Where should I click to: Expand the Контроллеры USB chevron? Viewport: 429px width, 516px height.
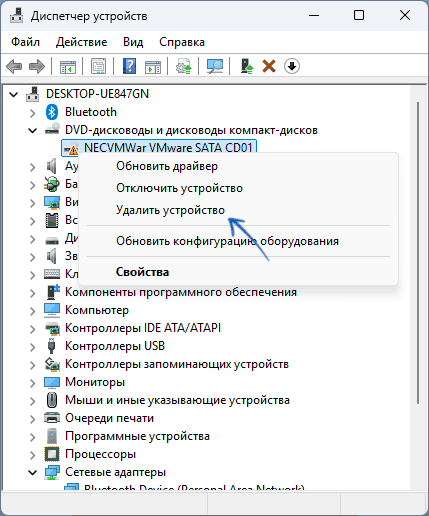pos(32,347)
